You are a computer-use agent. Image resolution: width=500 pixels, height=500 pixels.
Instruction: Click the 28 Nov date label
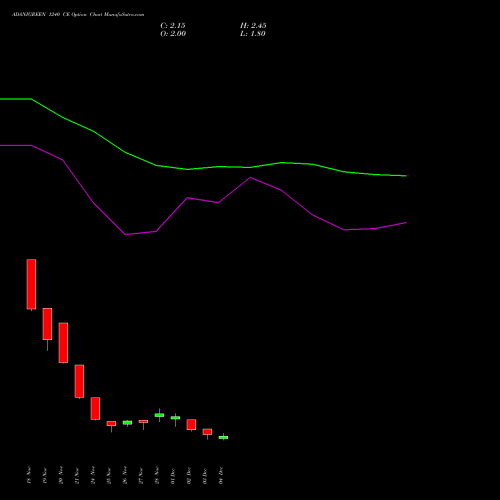(x=157, y=475)
